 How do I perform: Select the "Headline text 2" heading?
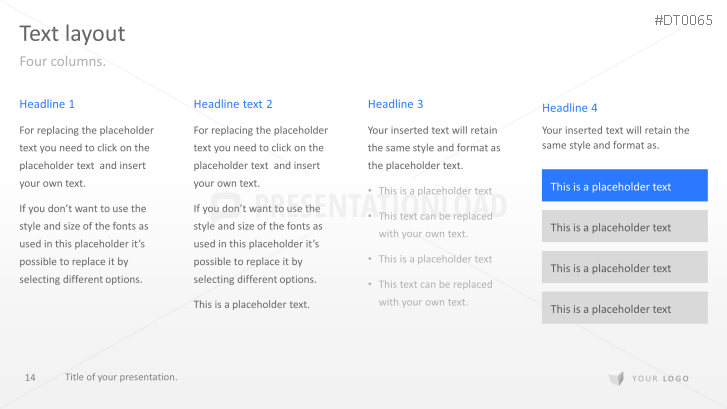[233, 104]
